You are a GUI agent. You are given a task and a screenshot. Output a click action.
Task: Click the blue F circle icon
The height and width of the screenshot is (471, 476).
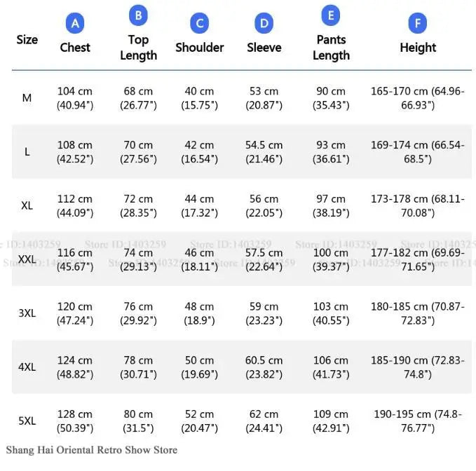click(418, 23)
